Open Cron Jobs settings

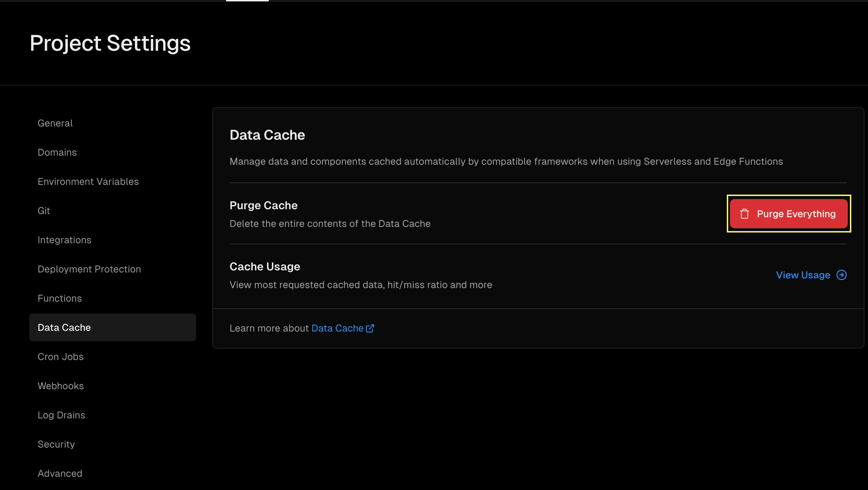[x=60, y=356]
